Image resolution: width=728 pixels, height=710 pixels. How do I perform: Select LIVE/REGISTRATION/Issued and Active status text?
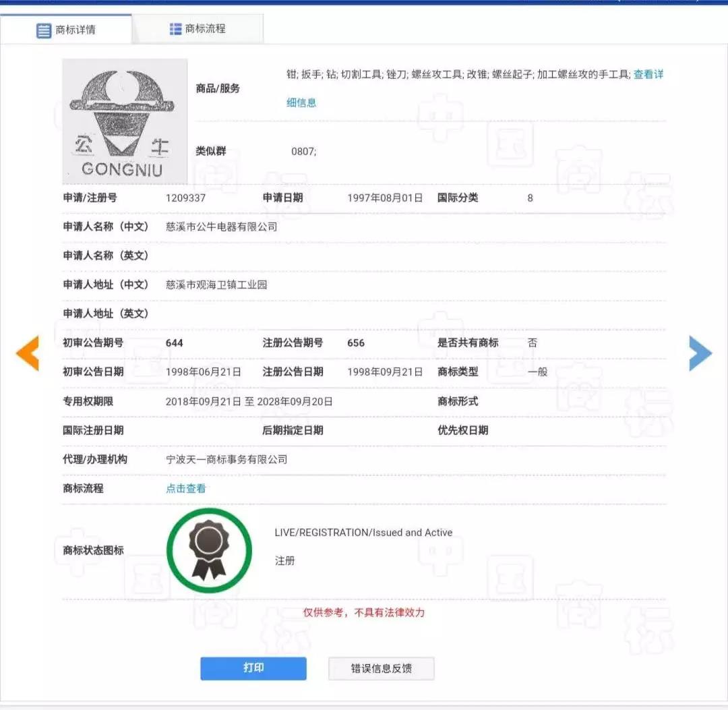coord(363,533)
